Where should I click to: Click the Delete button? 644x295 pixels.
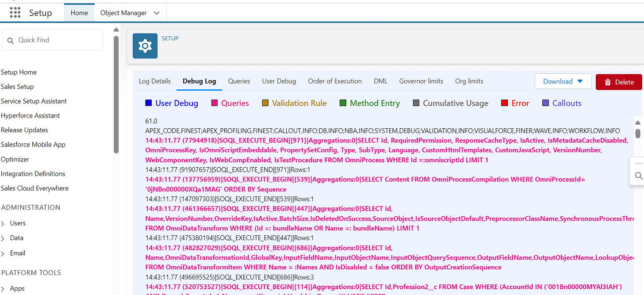pos(619,82)
